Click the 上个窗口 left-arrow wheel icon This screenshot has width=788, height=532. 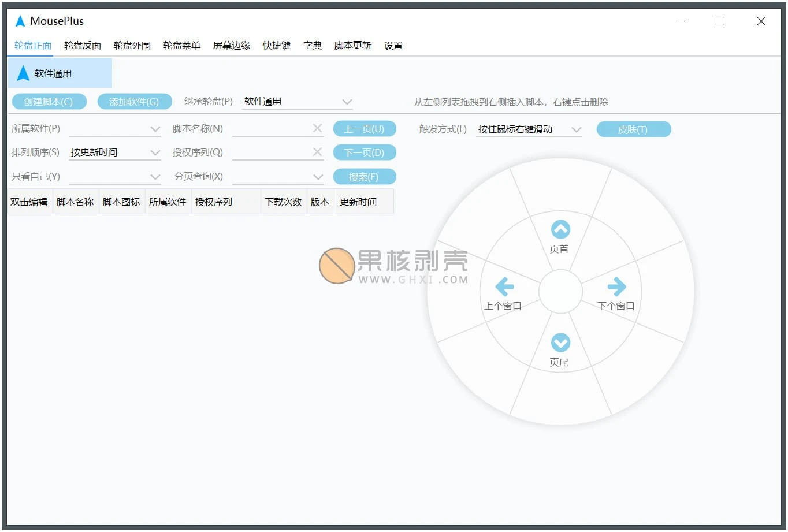504,287
